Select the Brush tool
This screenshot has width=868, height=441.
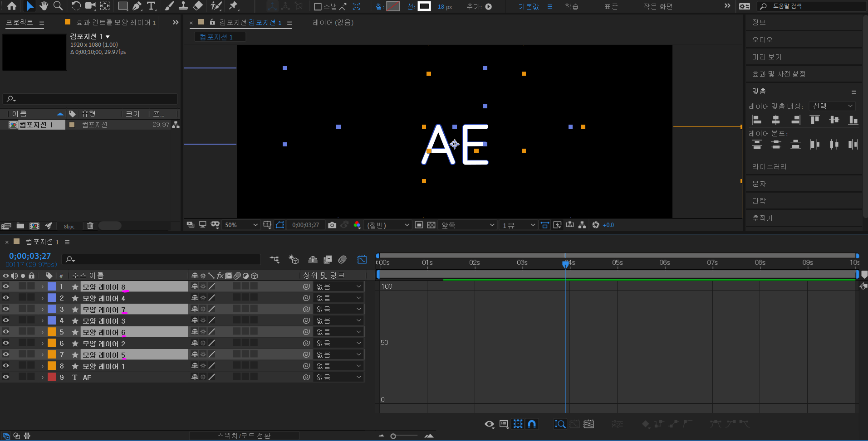(x=169, y=6)
